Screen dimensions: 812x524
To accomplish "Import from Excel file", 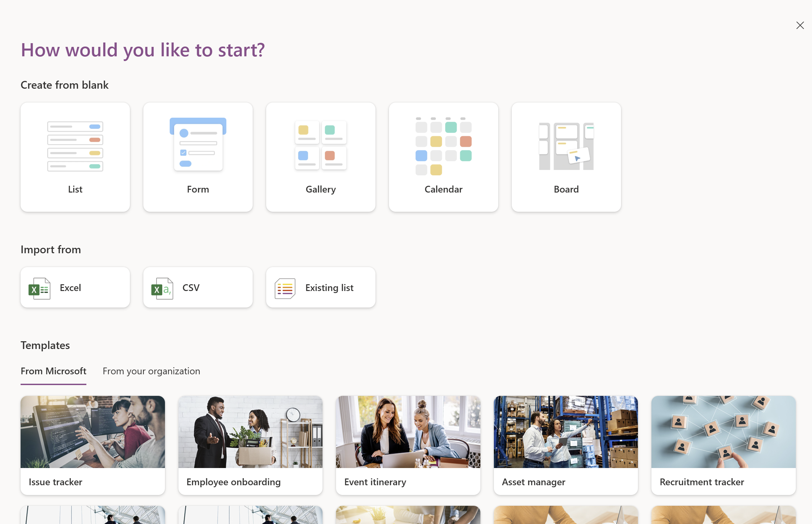I will (75, 288).
